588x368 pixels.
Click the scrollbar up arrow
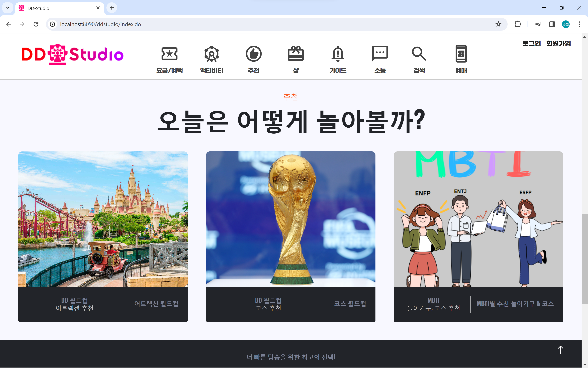tap(585, 37)
